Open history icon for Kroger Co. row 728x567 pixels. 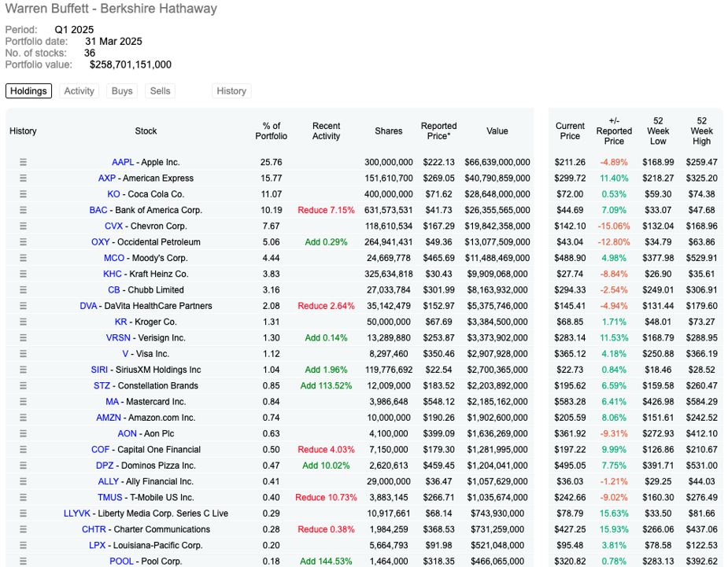pos(23,322)
